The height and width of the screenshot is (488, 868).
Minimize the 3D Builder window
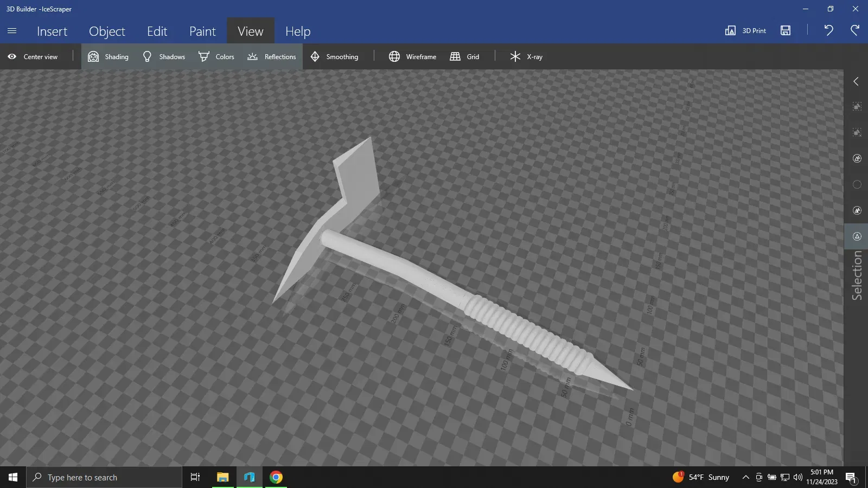point(806,9)
